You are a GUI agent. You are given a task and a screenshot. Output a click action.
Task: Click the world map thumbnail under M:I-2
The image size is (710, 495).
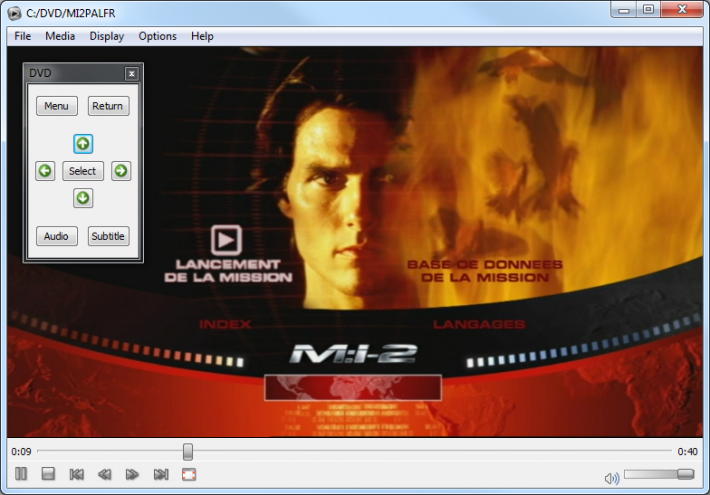[353, 388]
